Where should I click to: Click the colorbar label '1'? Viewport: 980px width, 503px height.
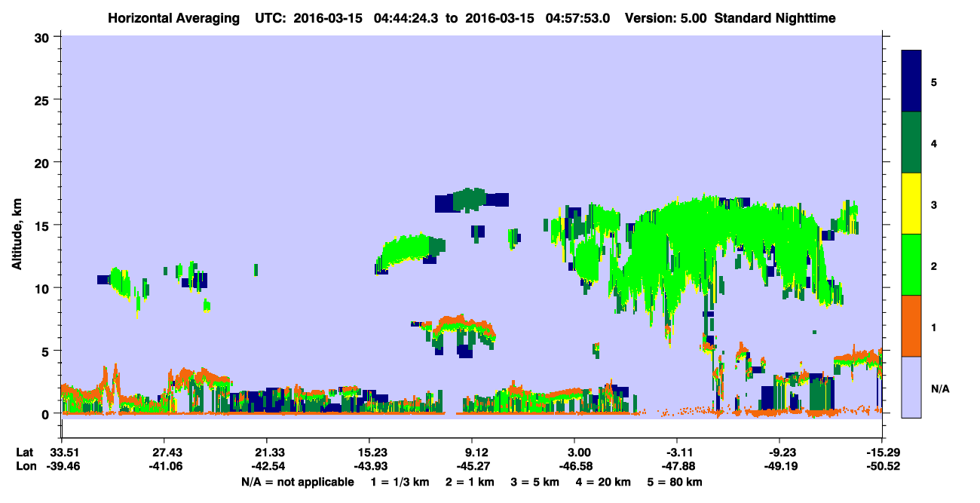tap(934, 327)
